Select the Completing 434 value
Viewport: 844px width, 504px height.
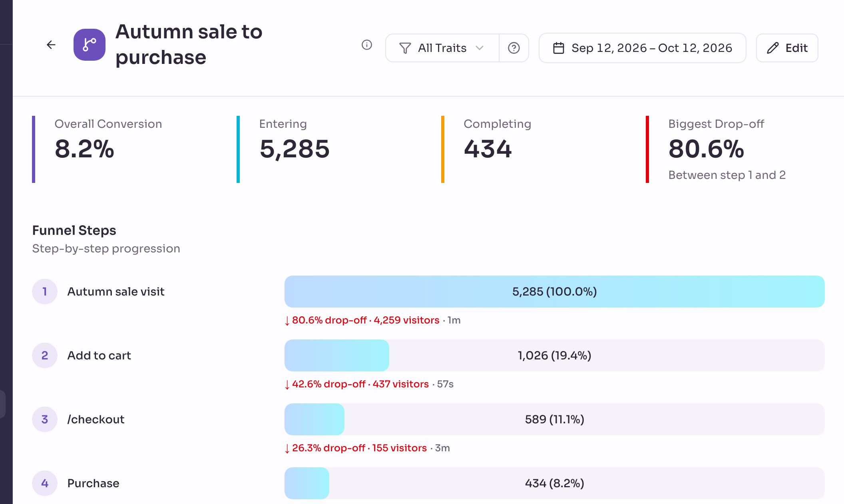point(488,149)
